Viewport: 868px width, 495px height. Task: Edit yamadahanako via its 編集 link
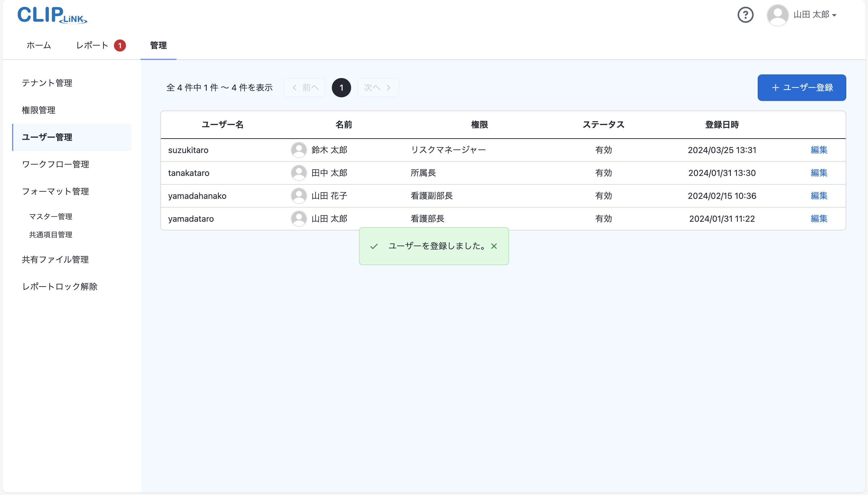click(x=819, y=196)
